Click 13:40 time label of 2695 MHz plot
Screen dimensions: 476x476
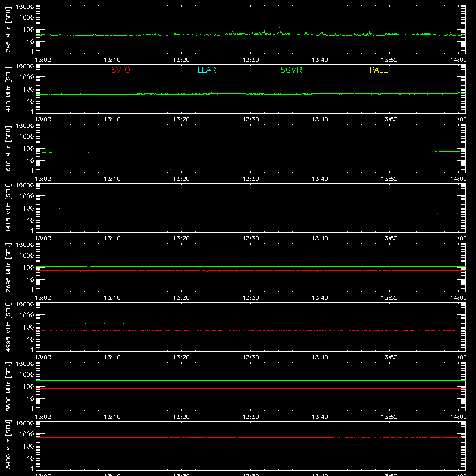320,298
